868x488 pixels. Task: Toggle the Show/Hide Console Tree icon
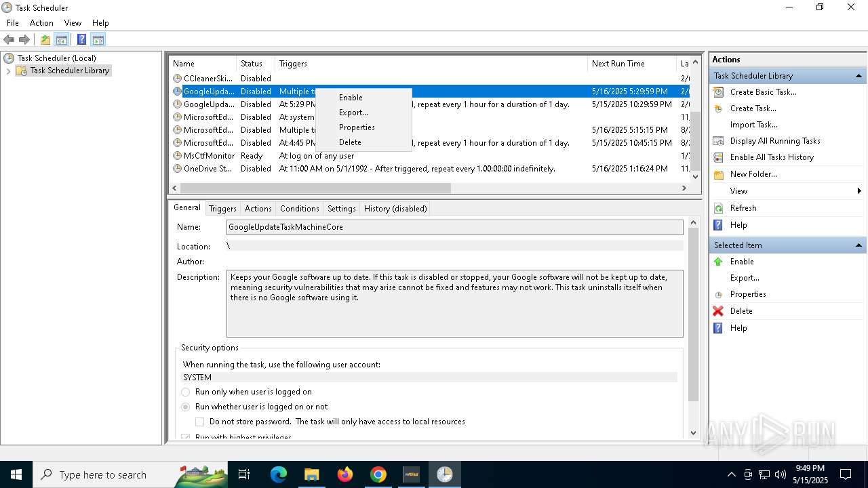(62, 39)
